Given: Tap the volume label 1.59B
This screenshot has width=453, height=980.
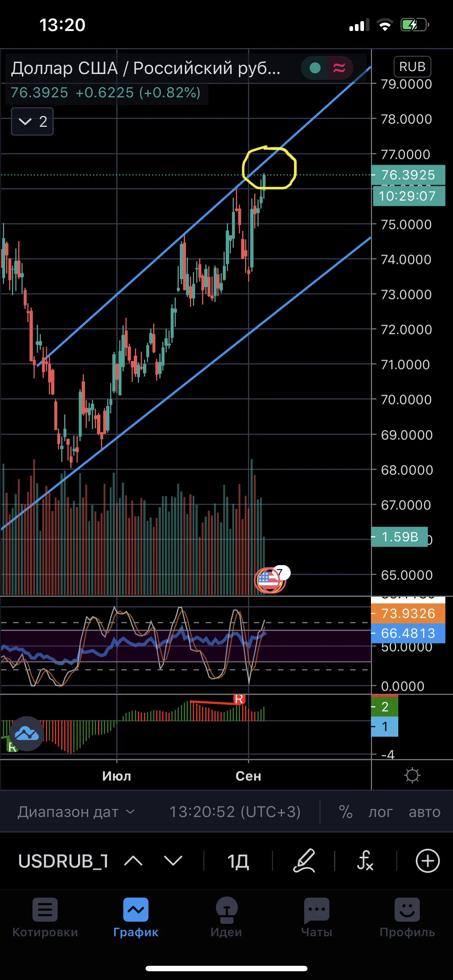Looking at the screenshot, I should 400,537.
